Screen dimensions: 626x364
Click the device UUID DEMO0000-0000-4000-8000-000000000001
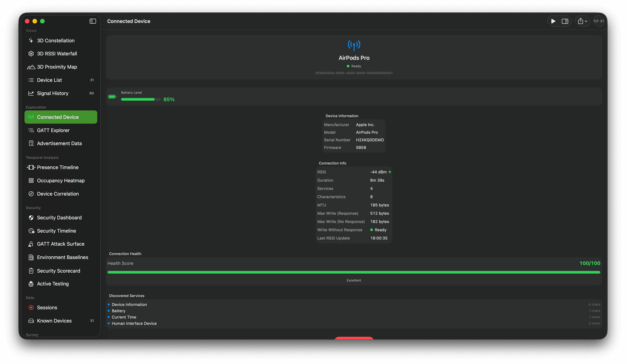[354, 73]
